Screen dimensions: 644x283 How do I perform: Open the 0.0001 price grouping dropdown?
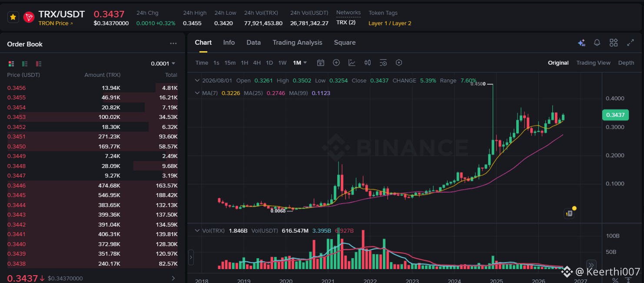[x=163, y=63]
